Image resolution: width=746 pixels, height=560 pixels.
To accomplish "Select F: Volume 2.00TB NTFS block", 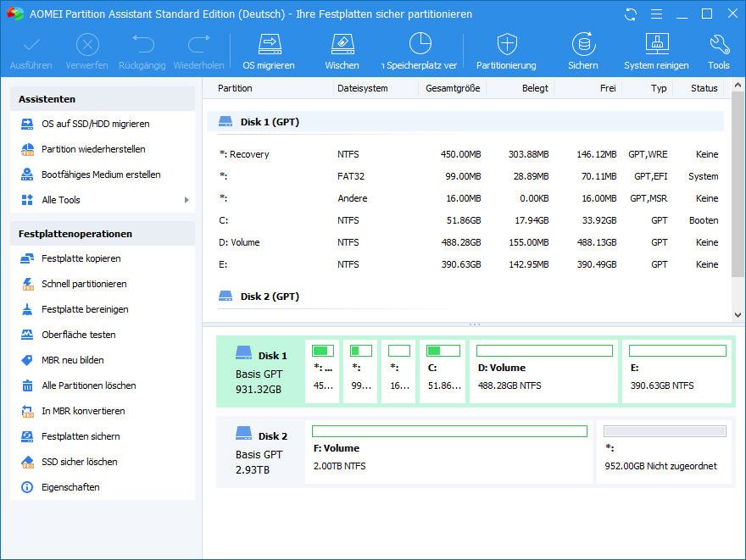I will tap(449, 452).
